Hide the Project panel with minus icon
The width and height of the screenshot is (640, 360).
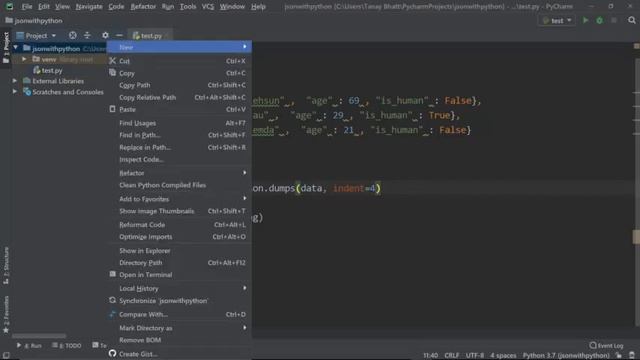pos(119,36)
